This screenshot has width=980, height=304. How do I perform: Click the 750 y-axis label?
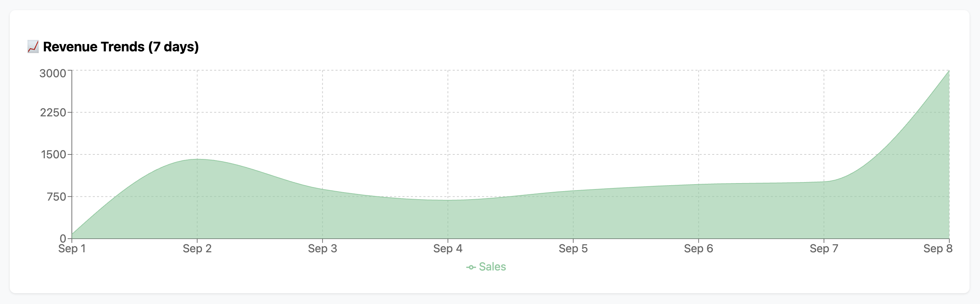click(56, 197)
